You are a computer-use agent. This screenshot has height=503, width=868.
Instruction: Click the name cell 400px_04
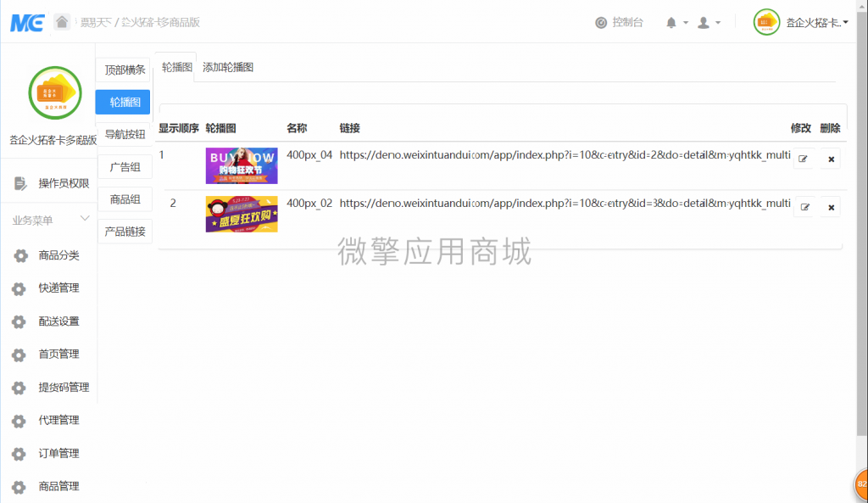(309, 155)
